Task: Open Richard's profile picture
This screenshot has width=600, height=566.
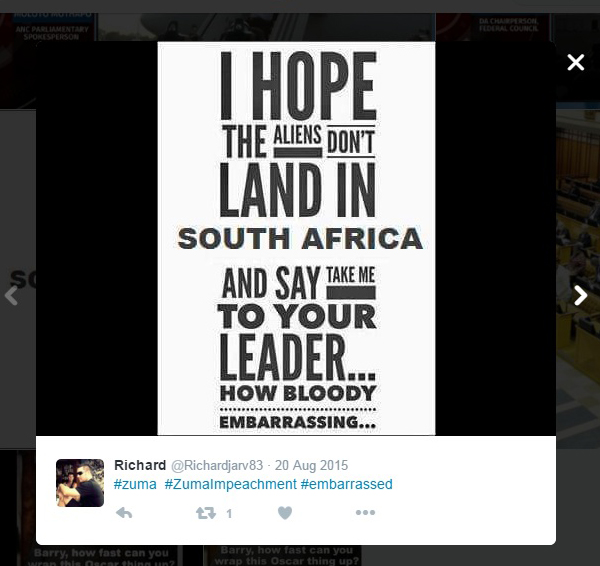Action: point(80,483)
